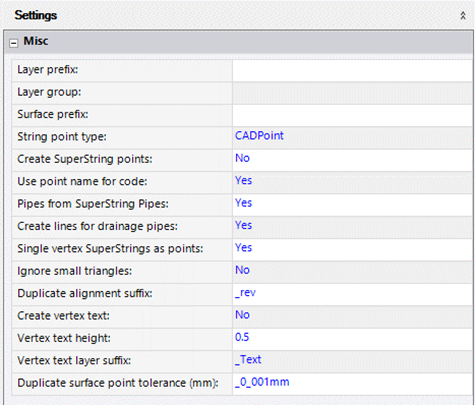Collapse the Settings panel chevron
Image resolution: width=475 pixels, height=405 pixels.
coord(463,15)
